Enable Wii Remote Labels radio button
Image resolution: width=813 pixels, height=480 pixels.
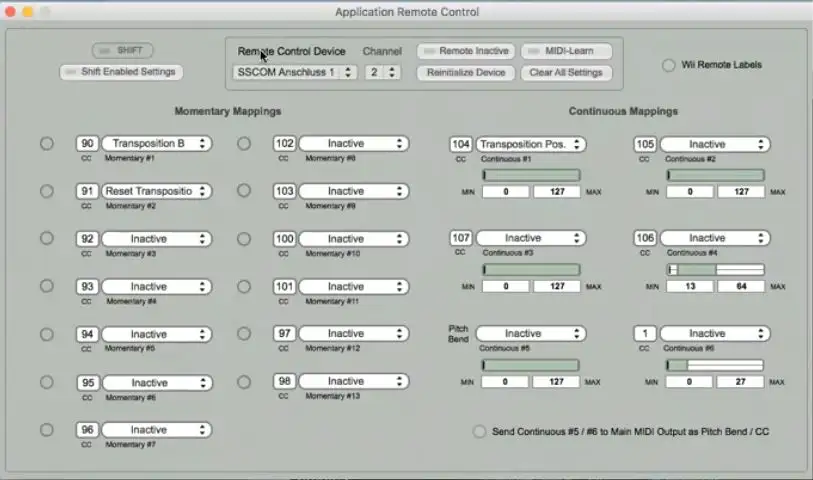pyautogui.click(x=668, y=65)
